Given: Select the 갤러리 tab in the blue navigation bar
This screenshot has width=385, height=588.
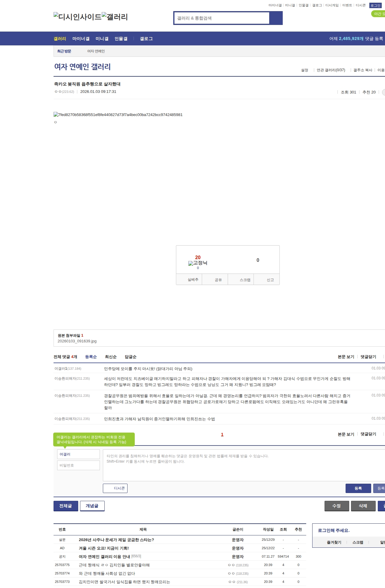Looking at the screenshot, I should [x=60, y=38].
